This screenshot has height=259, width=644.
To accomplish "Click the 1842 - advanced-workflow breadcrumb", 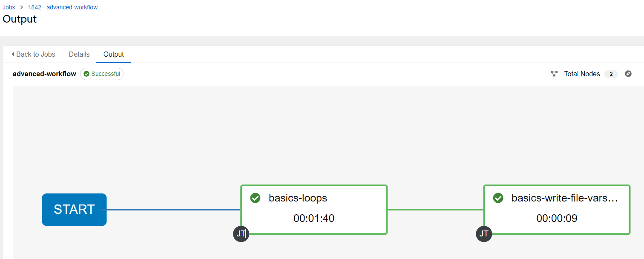I will point(63,7).
